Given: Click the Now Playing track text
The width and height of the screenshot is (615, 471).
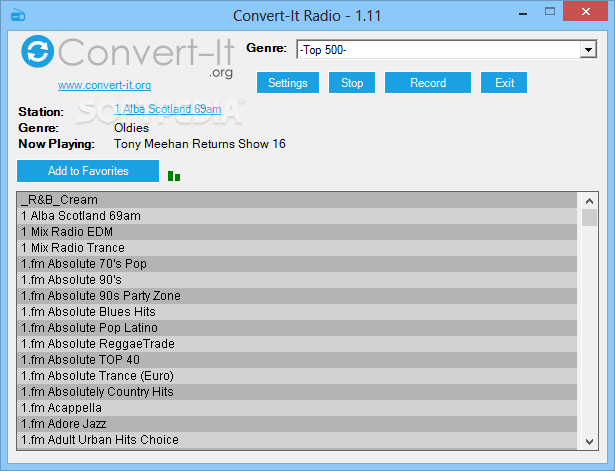Looking at the screenshot, I should (200, 144).
